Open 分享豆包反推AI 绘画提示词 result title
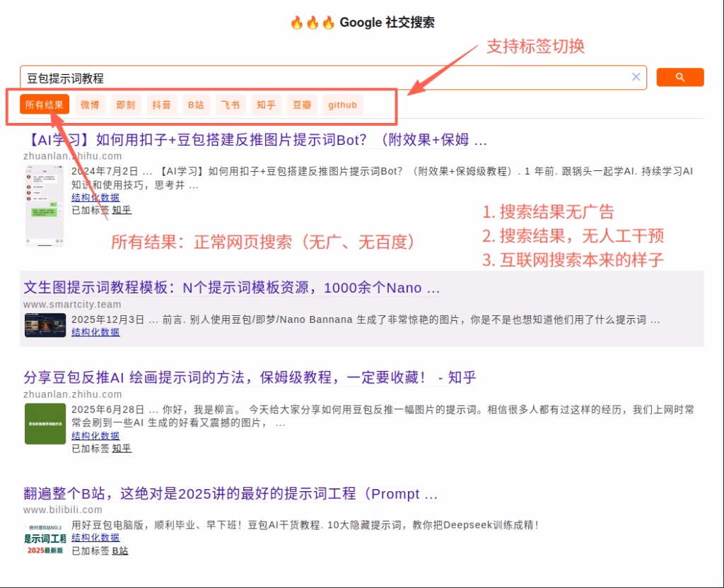 [x=250, y=377]
